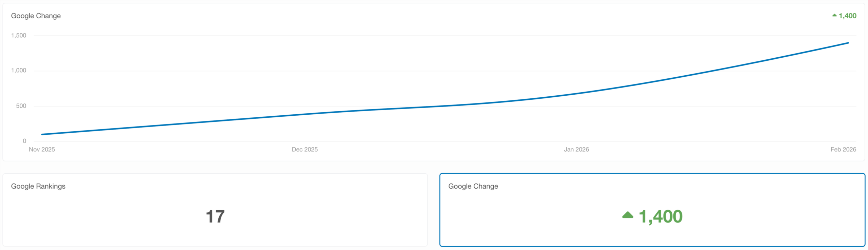Click the Dec 2025 axis label

pyautogui.click(x=305, y=150)
